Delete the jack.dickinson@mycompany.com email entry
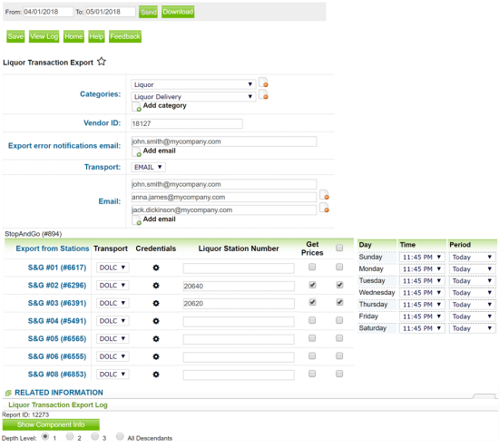This screenshot has height=448, width=499. click(x=324, y=208)
